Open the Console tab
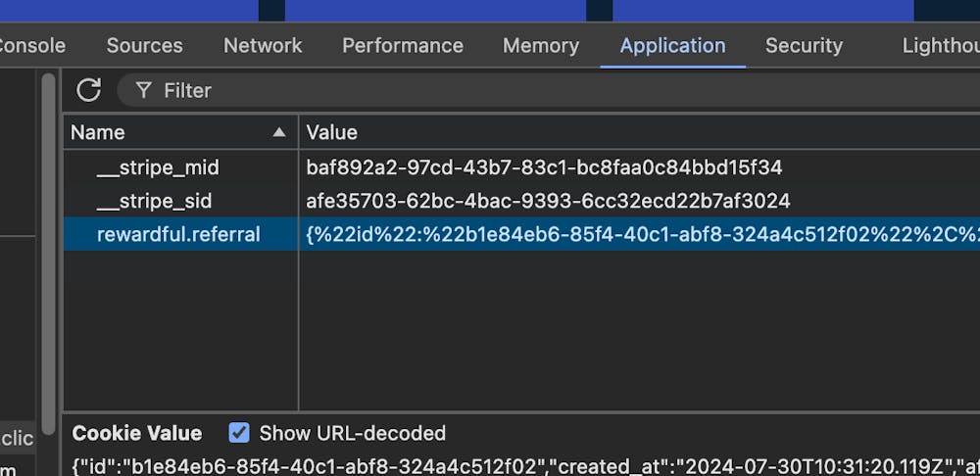The image size is (980, 476). pyautogui.click(x=32, y=45)
